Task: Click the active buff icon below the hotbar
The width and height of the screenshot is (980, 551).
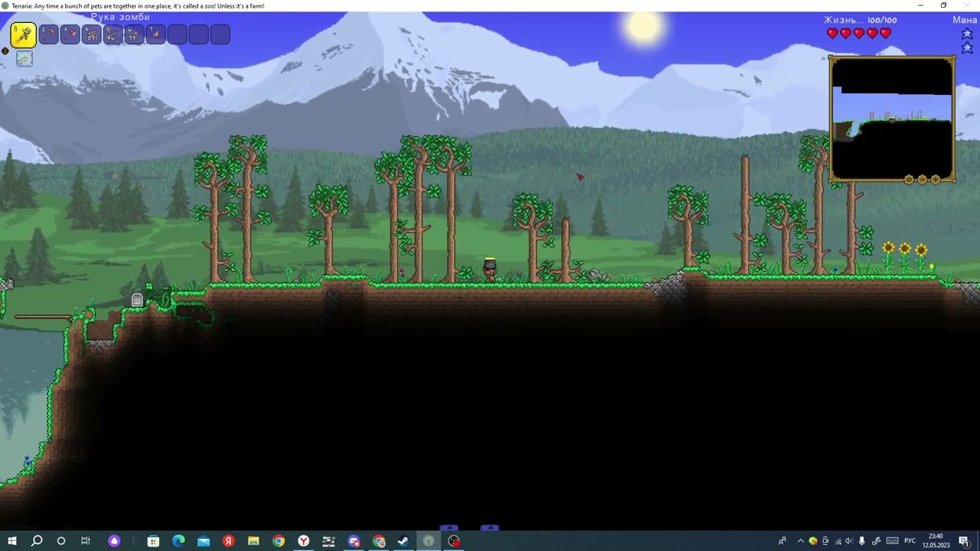Action: point(24,60)
